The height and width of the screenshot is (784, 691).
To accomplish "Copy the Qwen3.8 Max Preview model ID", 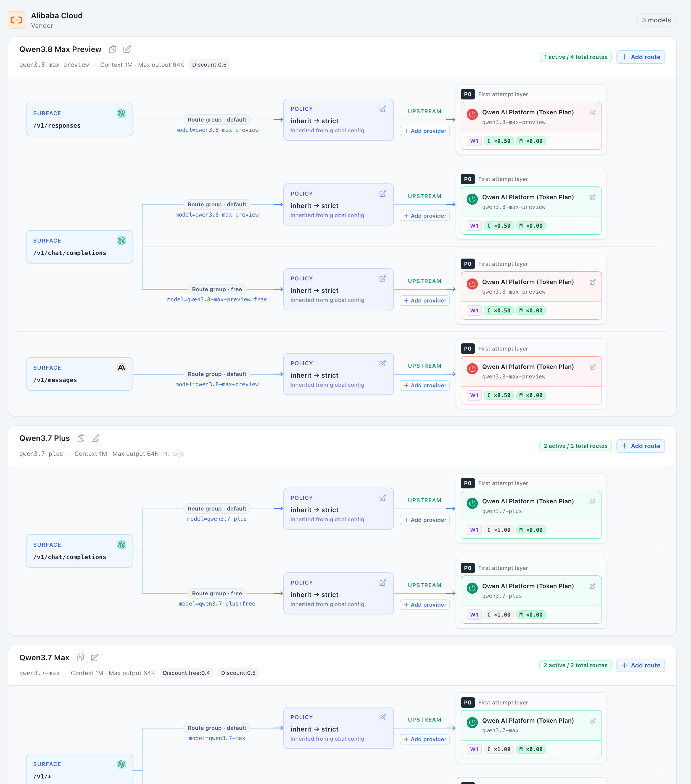I will point(113,49).
